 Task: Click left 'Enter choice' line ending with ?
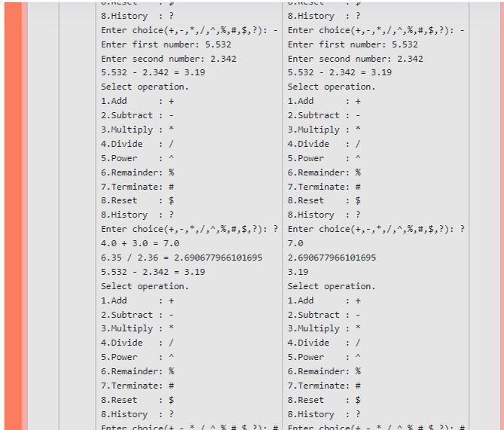coord(190,229)
